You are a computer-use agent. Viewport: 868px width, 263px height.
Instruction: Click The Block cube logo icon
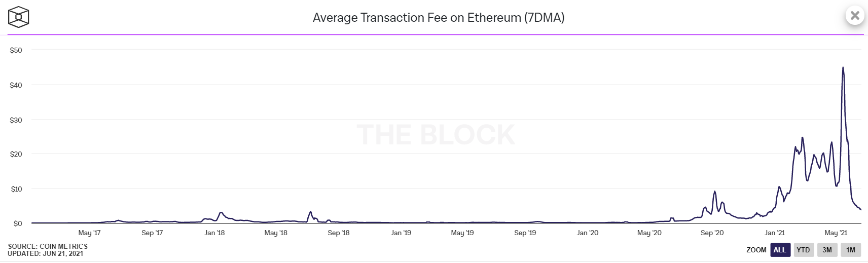coord(19,17)
